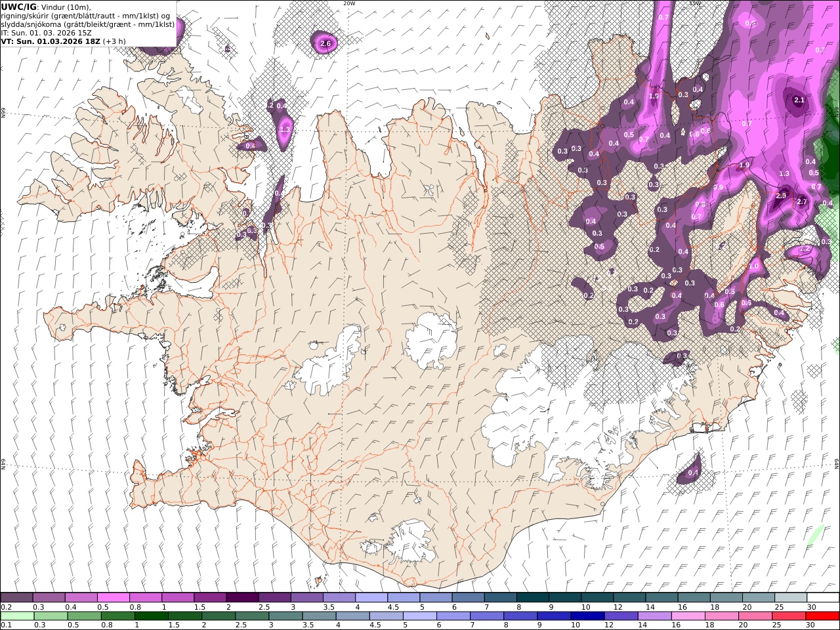Select the bright pink snow swatch between 0.5 and 0.8
840x630 pixels.
tap(113, 597)
